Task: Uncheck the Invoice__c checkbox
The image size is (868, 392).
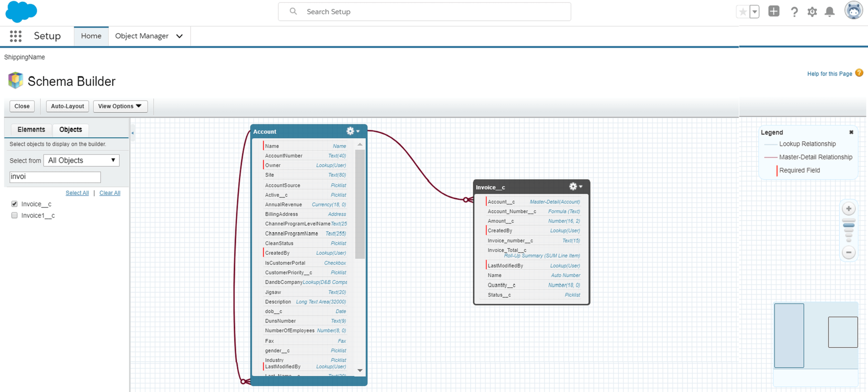Action: click(x=14, y=204)
